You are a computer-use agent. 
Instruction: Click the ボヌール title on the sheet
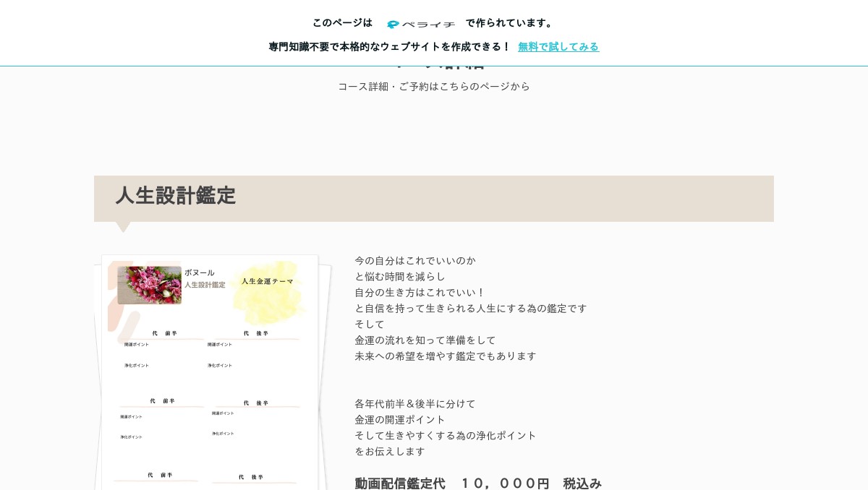coord(200,272)
